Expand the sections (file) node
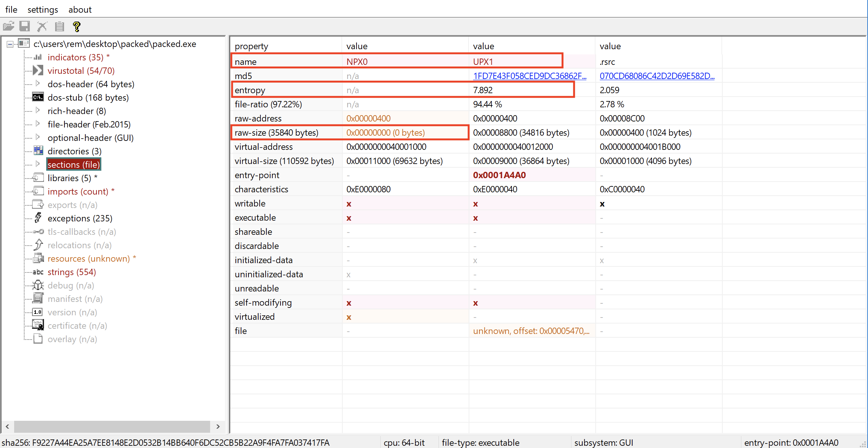 tap(38, 164)
